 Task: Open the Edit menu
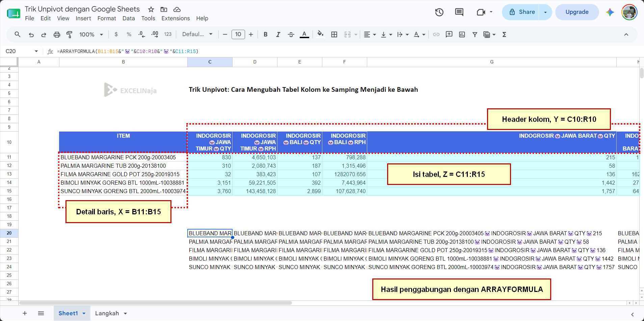[46, 18]
